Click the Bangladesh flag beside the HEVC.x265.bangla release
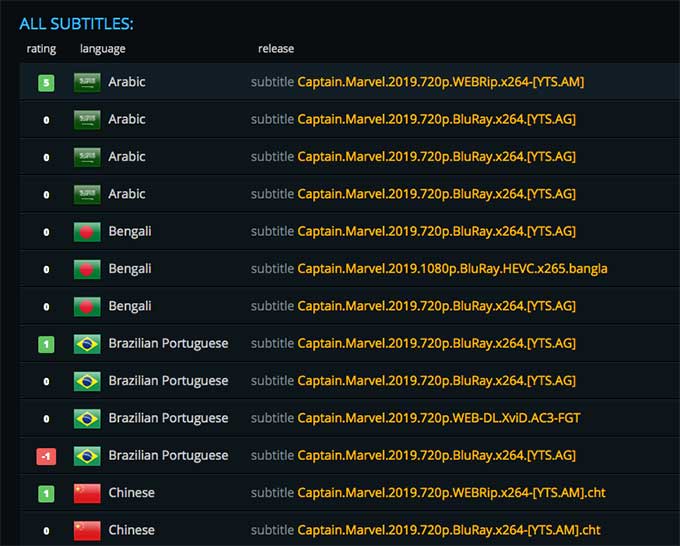 (87, 269)
